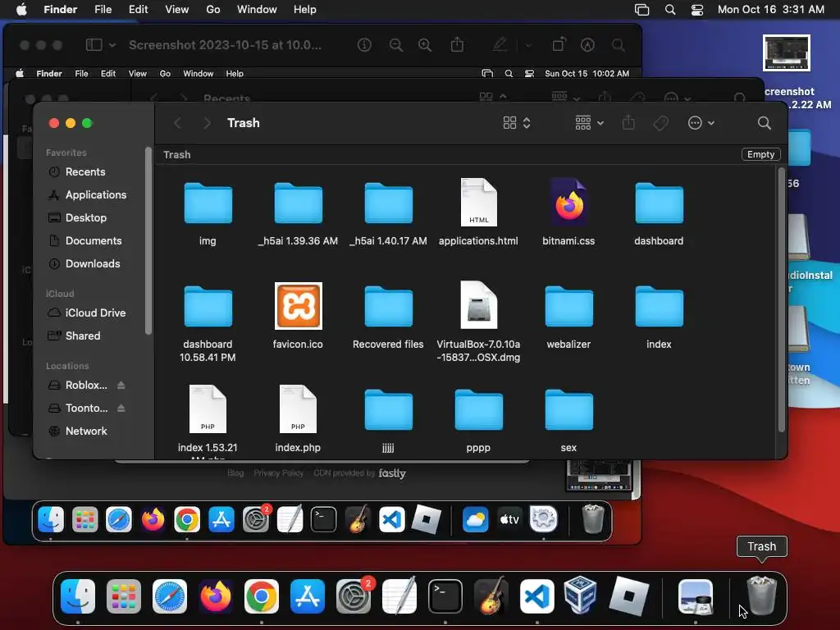Select the favicon.ico file
The width and height of the screenshot is (840, 630).
pos(299,306)
